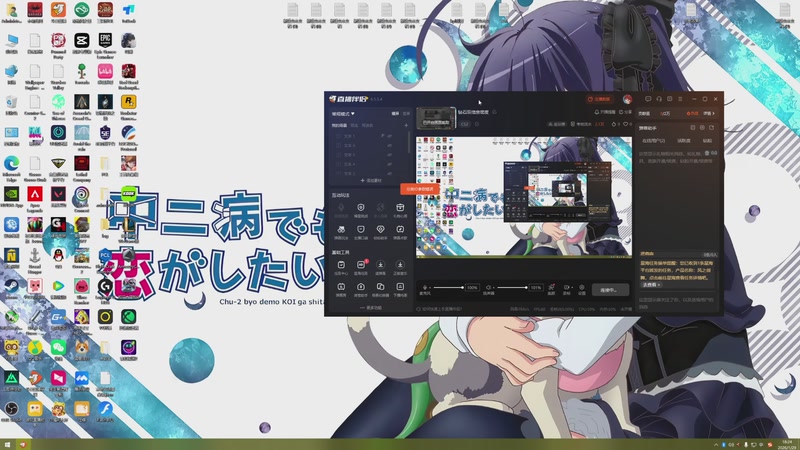Open the speaker device dropdown arrow
Screen dimensions: 800x450
click(x=494, y=288)
